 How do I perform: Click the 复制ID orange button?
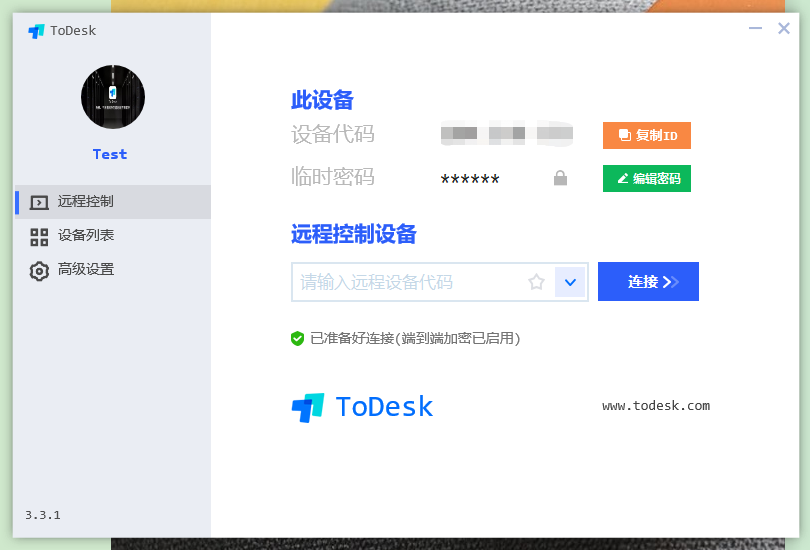[647, 135]
